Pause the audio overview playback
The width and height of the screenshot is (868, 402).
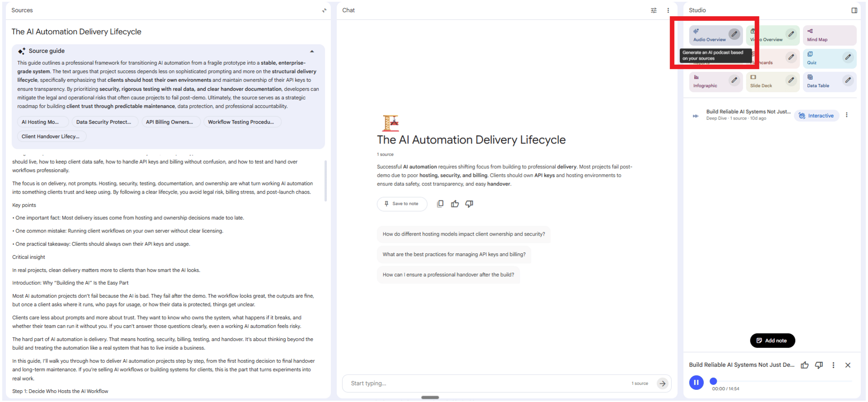(x=696, y=383)
